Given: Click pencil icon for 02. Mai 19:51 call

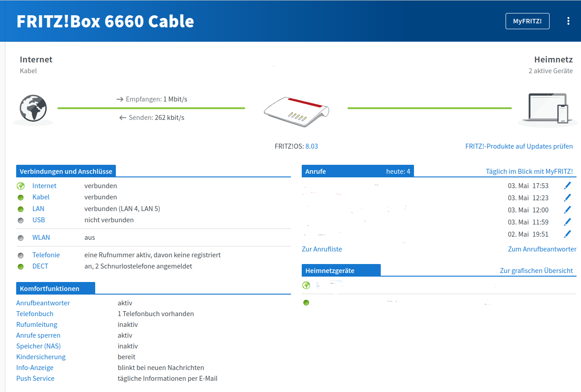Looking at the screenshot, I should 568,234.
